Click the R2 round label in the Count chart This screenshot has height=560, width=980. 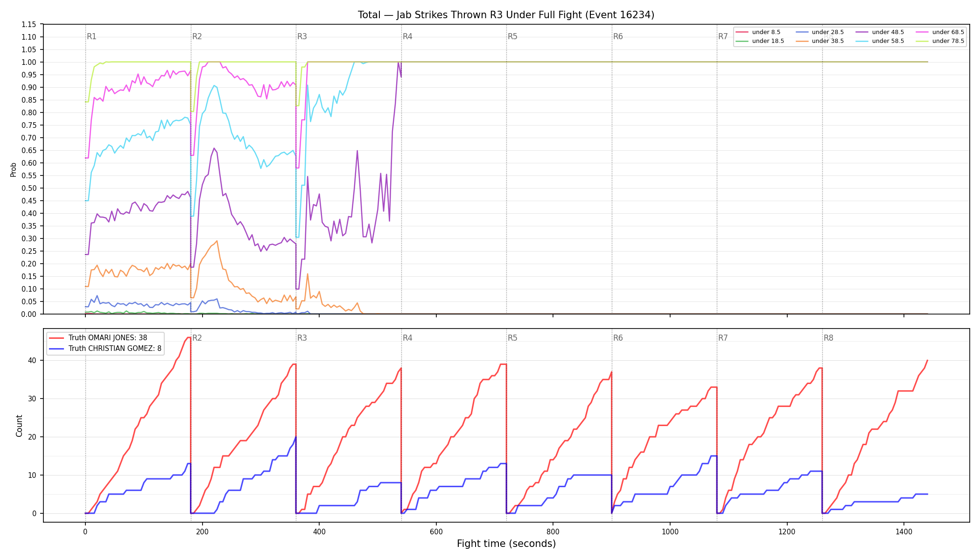click(197, 338)
